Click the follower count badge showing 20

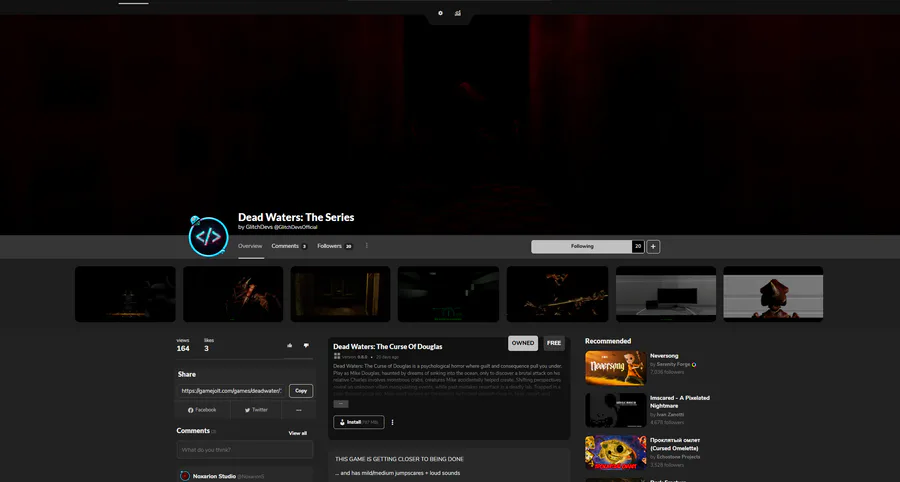pos(638,247)
